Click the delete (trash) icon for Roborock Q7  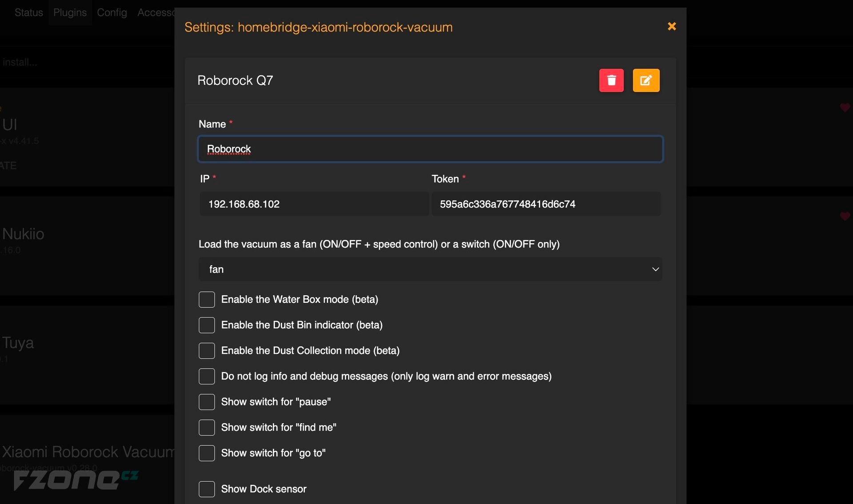pyautogui.click(x=611, y=80)
